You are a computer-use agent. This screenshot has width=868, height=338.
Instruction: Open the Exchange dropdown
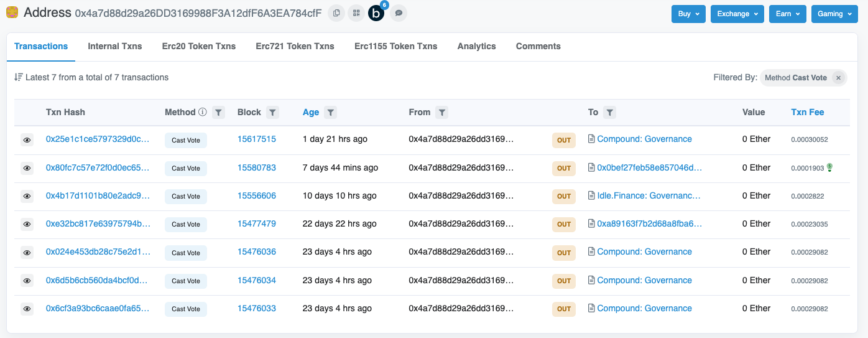click(x=737, y=14)
